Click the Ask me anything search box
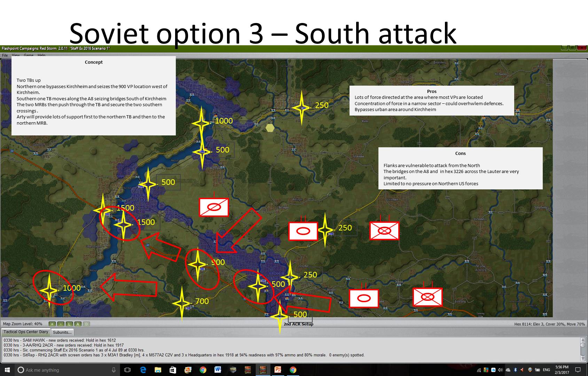This screenshot has height=376, width=588. [x=68, y=370]
